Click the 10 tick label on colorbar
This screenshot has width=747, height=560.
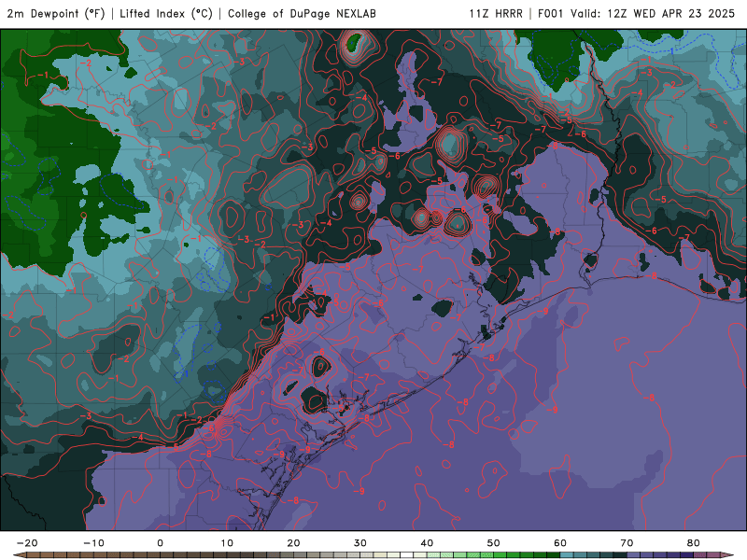[227, 543]
